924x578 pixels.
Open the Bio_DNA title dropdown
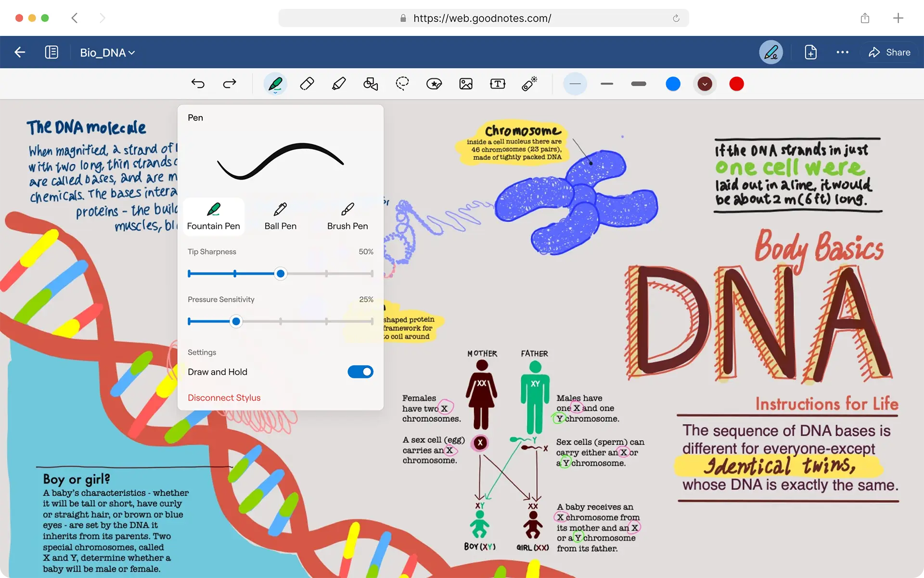tap(107, 53)
